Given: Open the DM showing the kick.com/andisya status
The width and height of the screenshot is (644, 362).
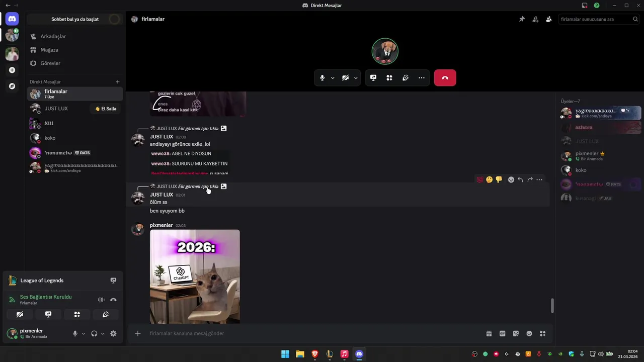Looking at the screenshot, I should pyautogui.click(x=74, y=167).
